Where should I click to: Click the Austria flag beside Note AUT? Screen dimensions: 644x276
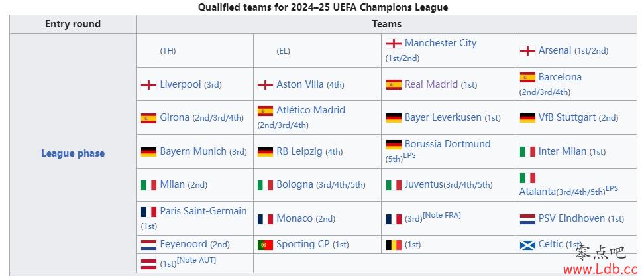(148, 264)
